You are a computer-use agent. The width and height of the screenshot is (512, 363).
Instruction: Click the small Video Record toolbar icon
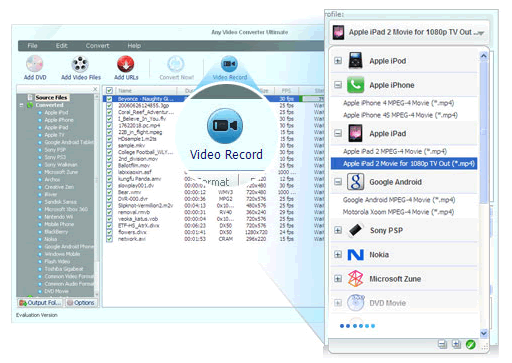229,64
